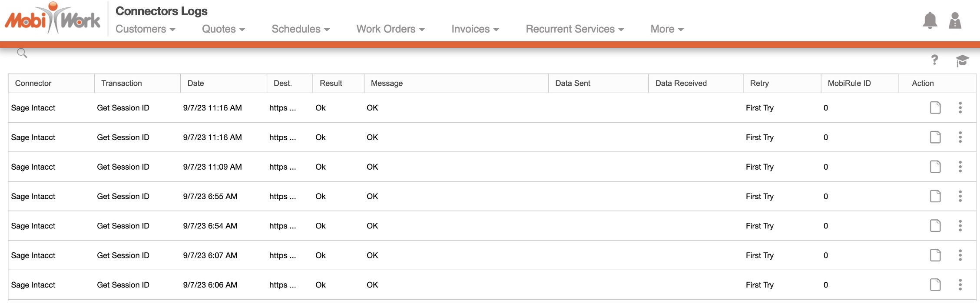Expand the Schedules dropdown
This screenshot has height=308, width=980.
point(301,29)
